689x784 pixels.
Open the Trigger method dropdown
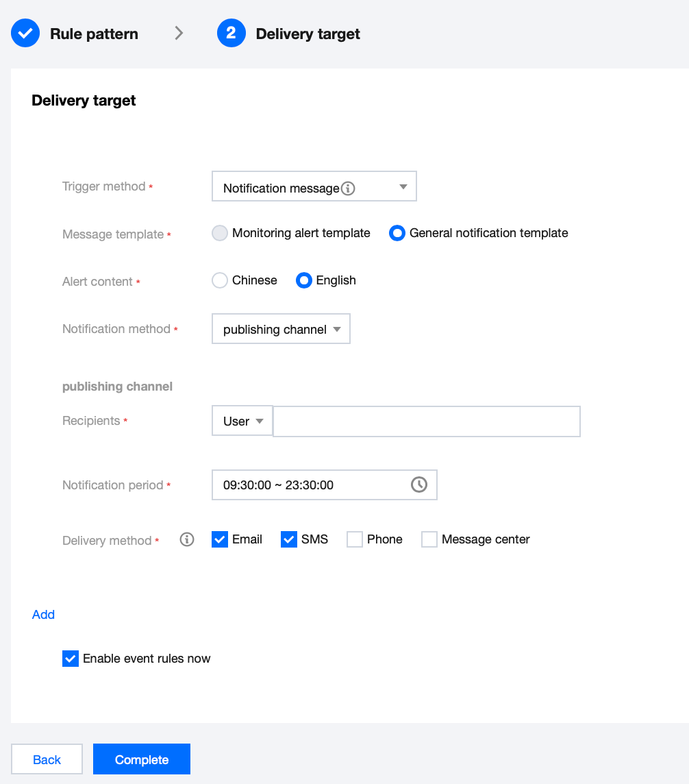[314, 186]
